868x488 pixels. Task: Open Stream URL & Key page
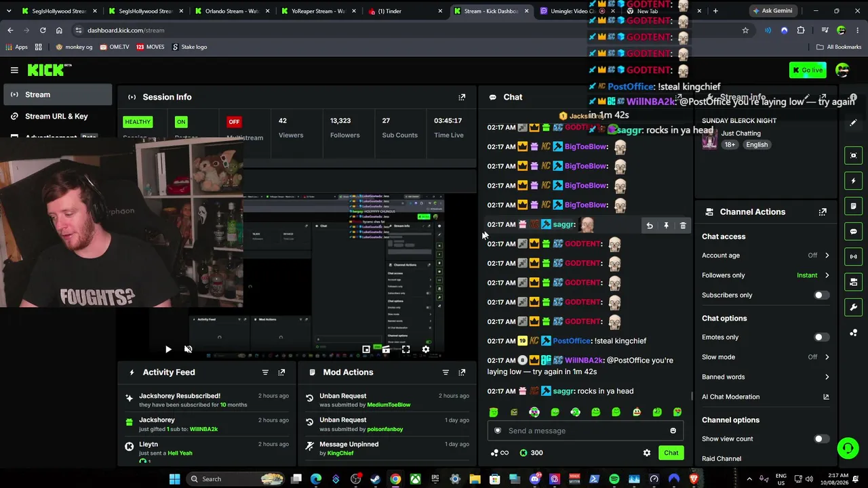[x=56, y=117]
